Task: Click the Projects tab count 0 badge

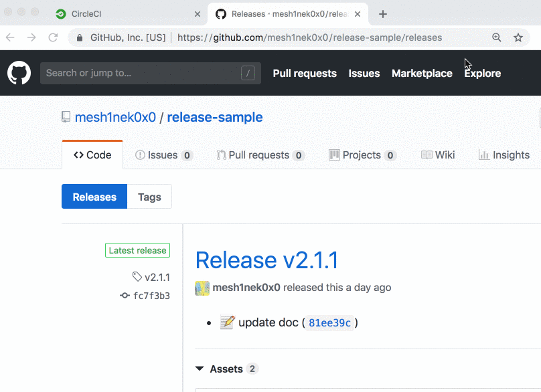Action: (x=390, y=155)
